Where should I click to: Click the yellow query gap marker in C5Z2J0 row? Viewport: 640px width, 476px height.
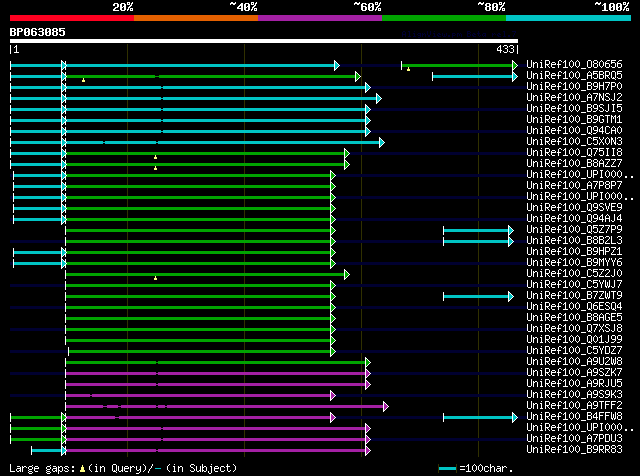pos(156,278)
